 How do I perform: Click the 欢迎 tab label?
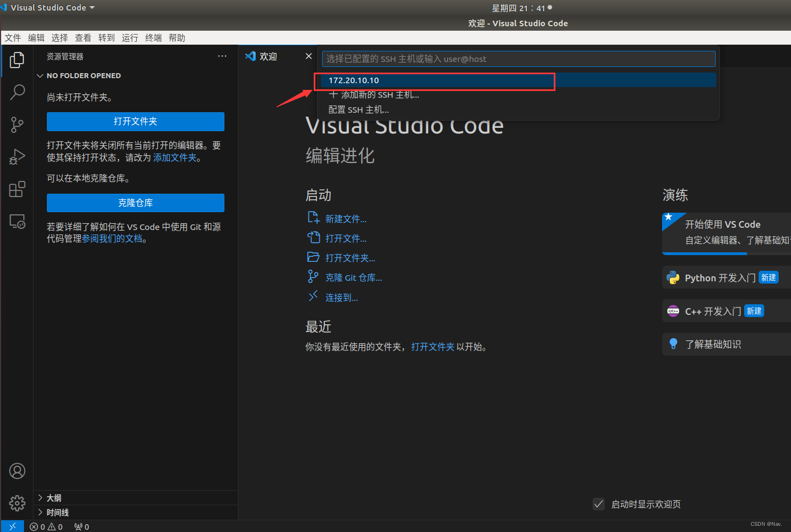point(268,56)
